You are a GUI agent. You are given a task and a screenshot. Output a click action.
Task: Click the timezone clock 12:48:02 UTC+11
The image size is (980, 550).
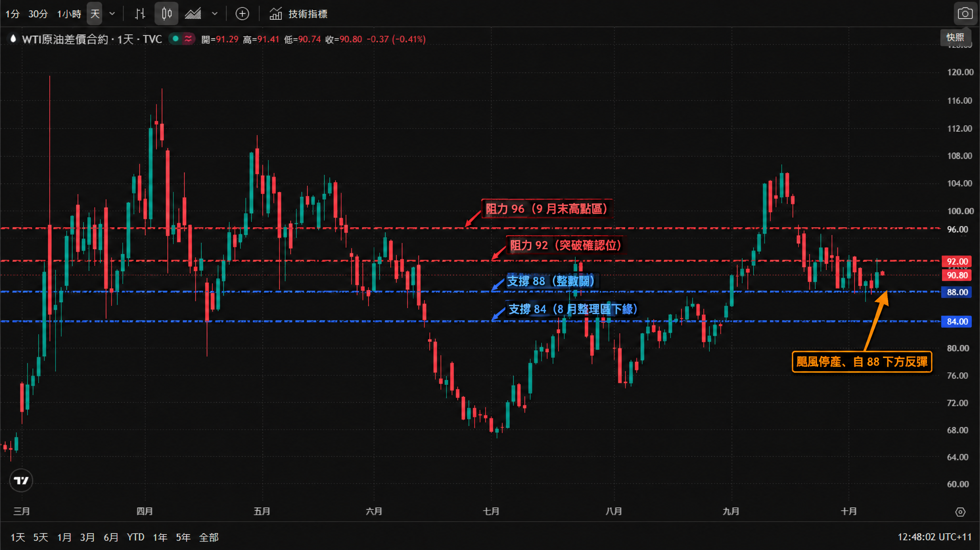(935, 537)
